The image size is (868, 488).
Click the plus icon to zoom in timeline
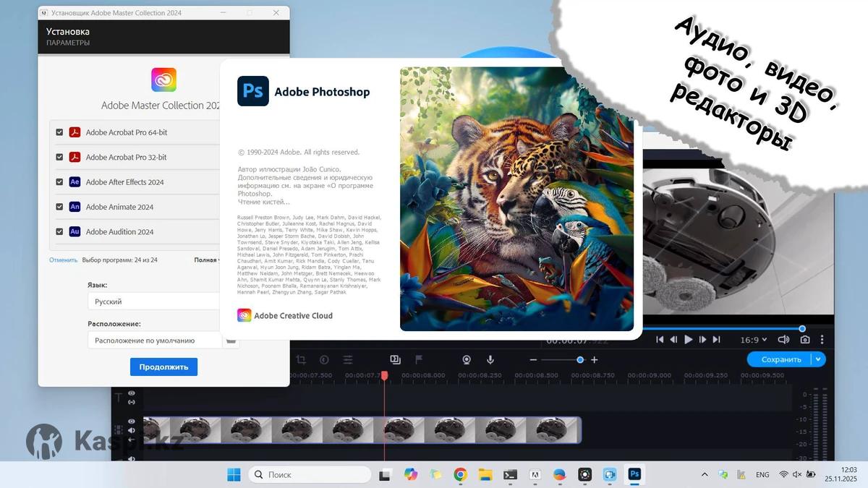point(595,360)
